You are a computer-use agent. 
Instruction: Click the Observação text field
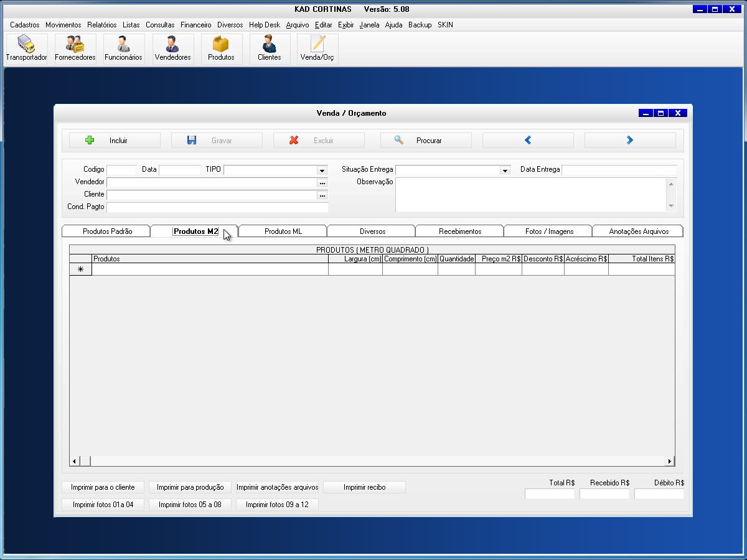(530, 195)
